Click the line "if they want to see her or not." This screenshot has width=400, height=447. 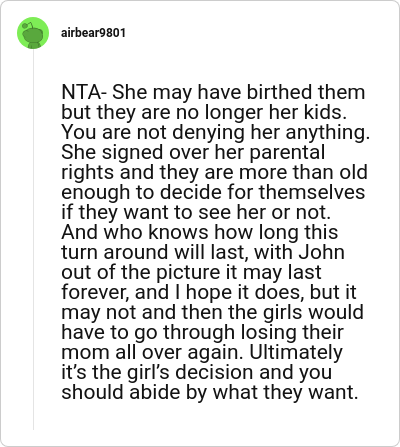pyautogui.click(x=196, y=212)
